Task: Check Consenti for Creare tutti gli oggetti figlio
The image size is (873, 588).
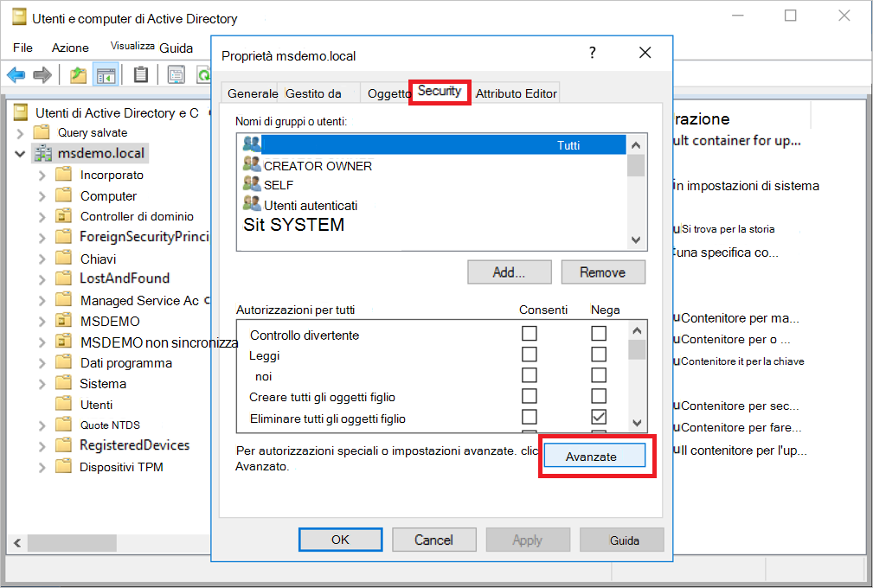Action: (x=529, y=396)
